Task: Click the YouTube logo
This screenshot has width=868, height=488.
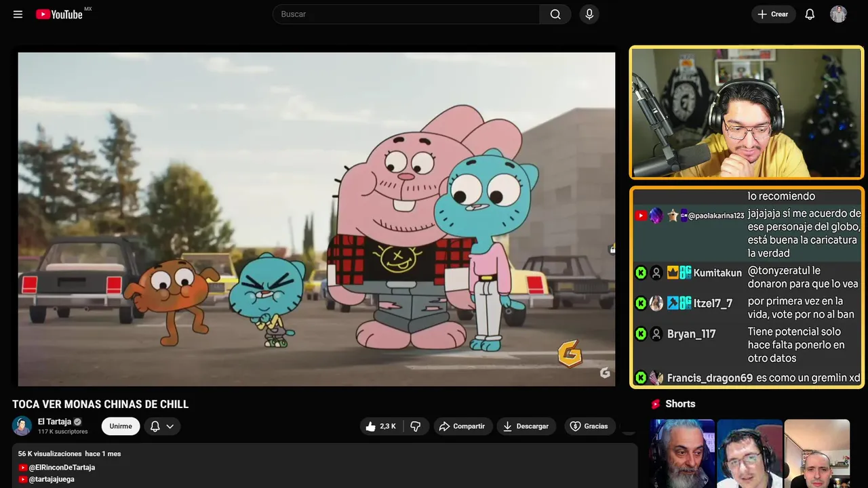Action: [x=60, y=14]
